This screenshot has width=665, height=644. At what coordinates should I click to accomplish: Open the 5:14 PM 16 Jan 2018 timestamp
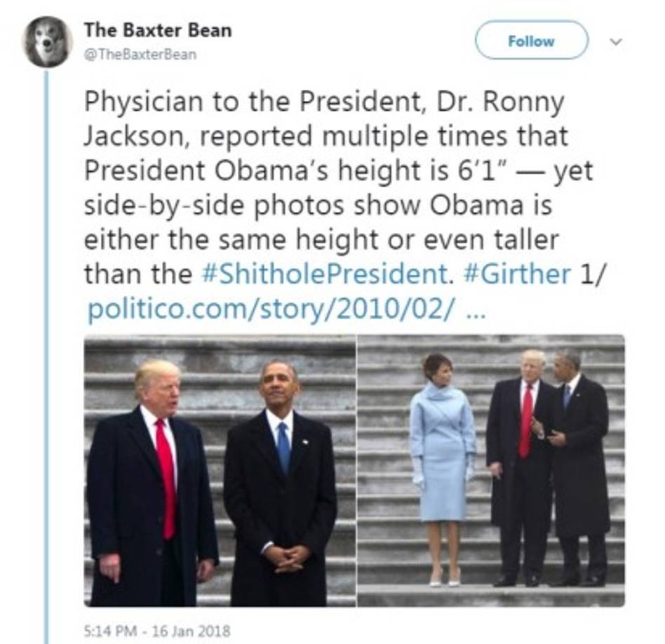click(157, 631)
